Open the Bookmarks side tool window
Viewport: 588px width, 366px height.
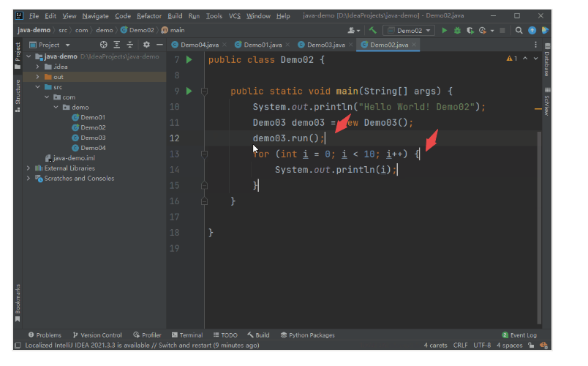point(18,302)
